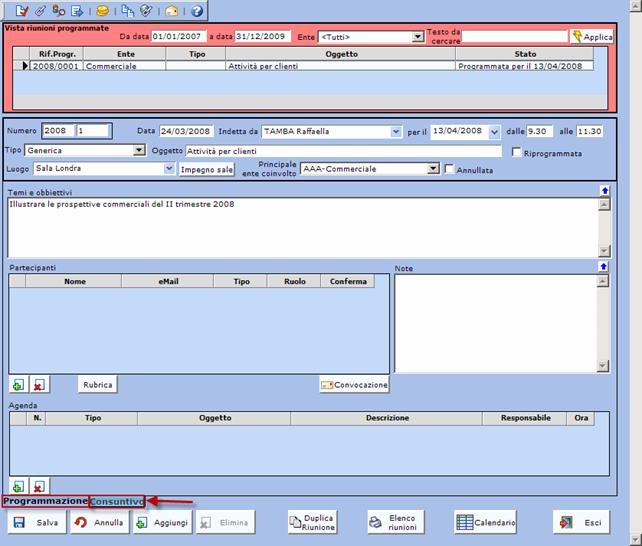Switch to the Consuntivo tab
Image resolution: width=642 pixels, height=546 pixels.
pos(117,500)
